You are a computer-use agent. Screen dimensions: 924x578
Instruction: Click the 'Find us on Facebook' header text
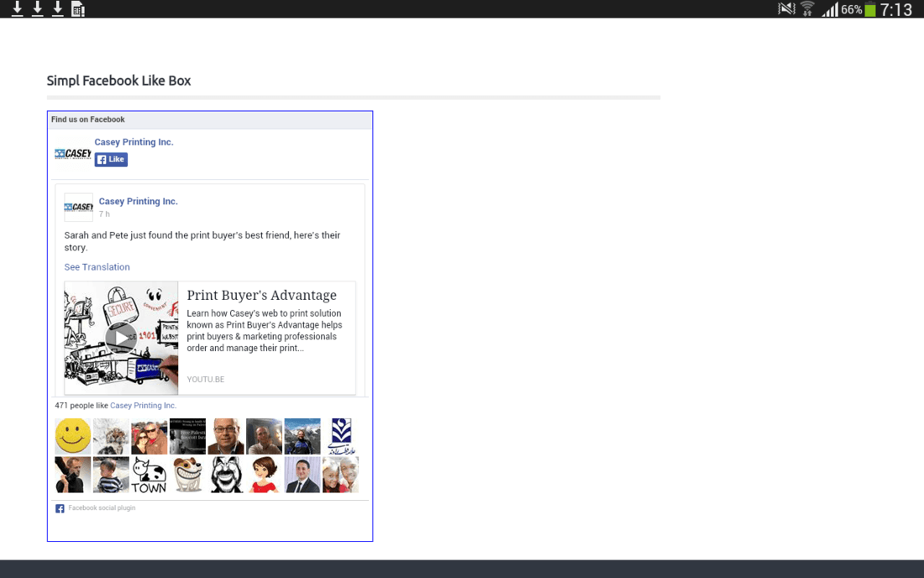(88, 119)
